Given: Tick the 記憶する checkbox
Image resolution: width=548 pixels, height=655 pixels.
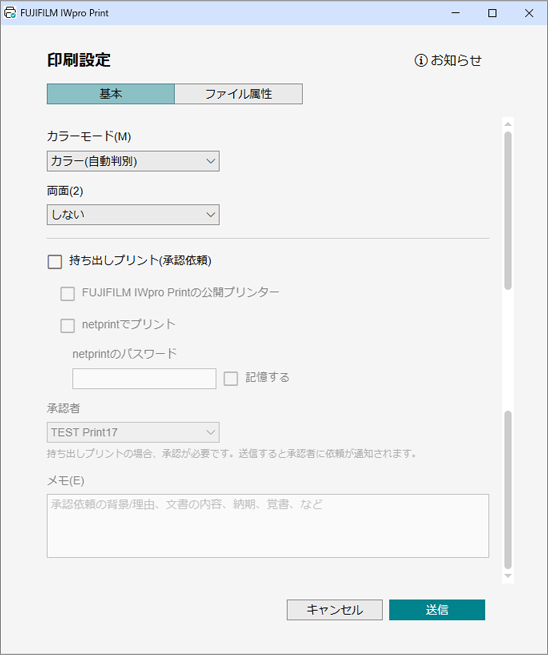Looking at the screenshot, I should pos(231,378).
